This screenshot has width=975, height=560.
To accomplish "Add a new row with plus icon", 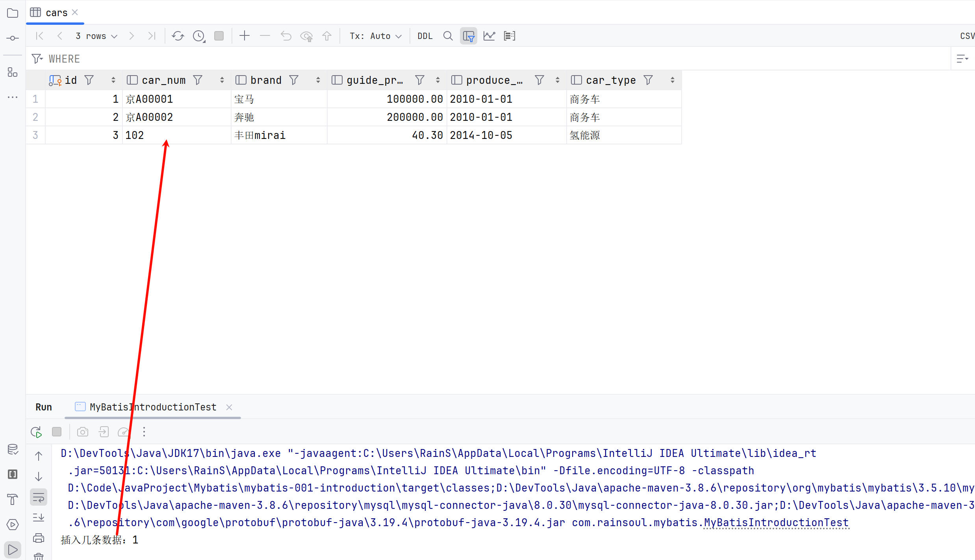I will click(245, 36).
